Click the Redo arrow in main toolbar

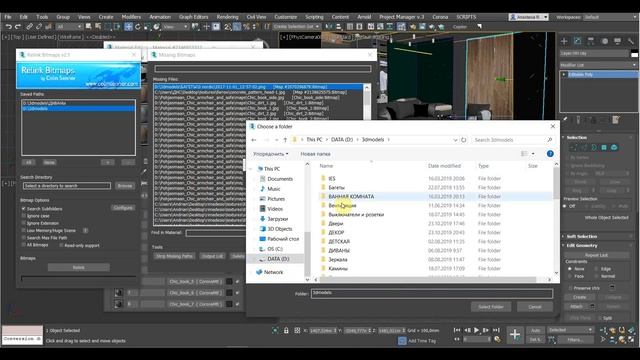click(x=18, y=27)
